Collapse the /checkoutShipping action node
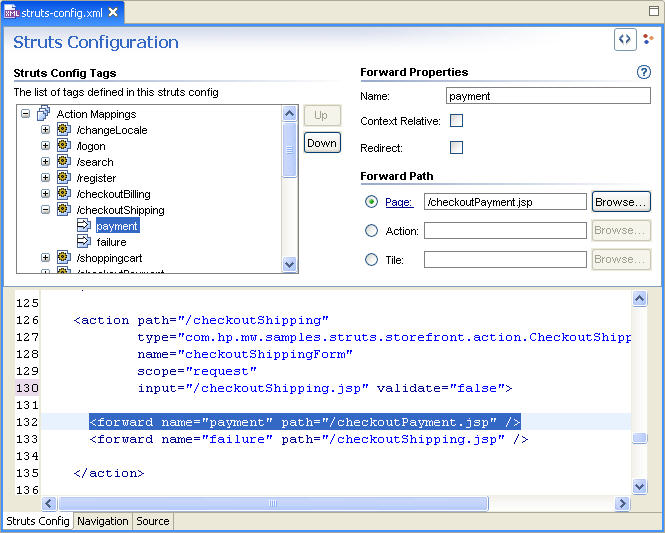 [45, 209]
